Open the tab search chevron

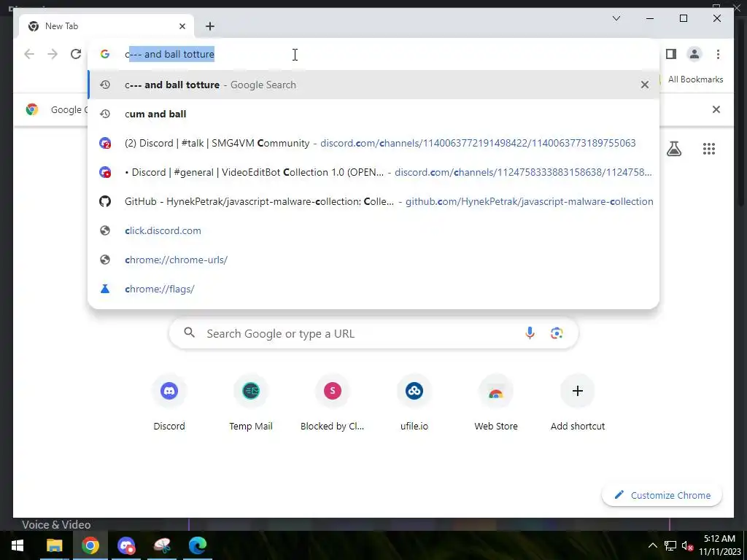[616, 18]
